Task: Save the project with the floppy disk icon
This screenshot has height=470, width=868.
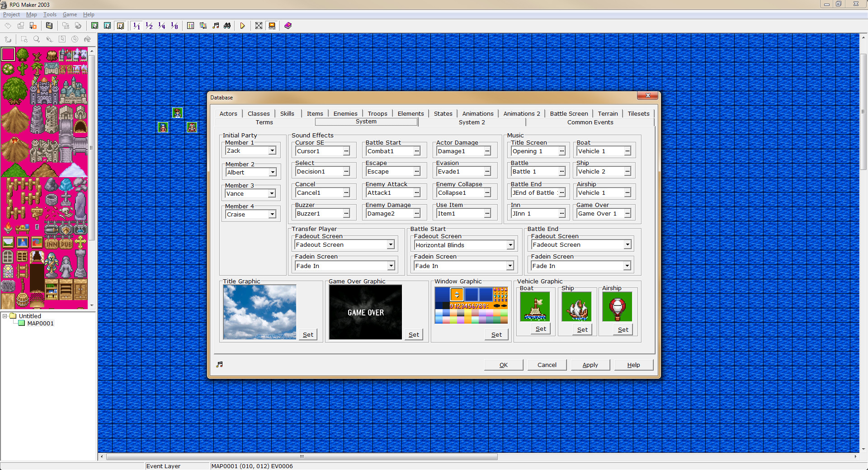Action: click(x=49, y=26)
